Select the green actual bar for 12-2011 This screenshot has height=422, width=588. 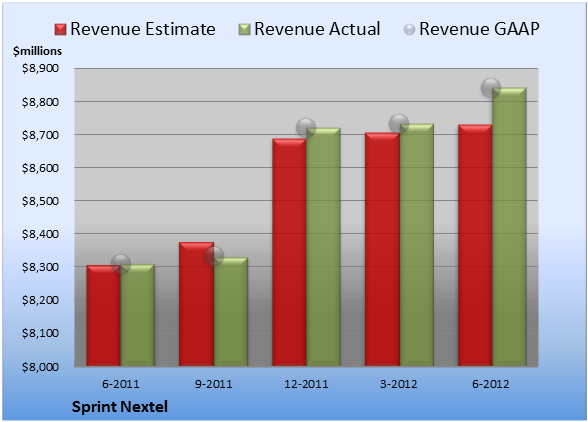tap(323, 247)
